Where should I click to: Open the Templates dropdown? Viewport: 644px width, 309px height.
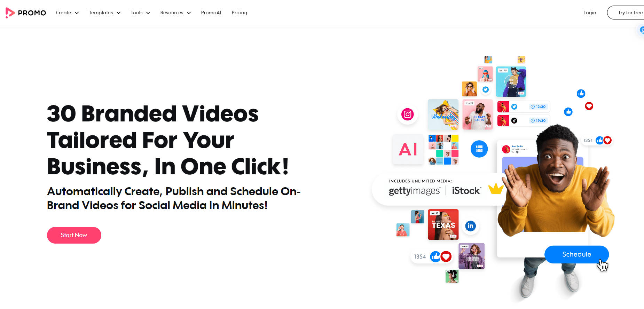104,13
